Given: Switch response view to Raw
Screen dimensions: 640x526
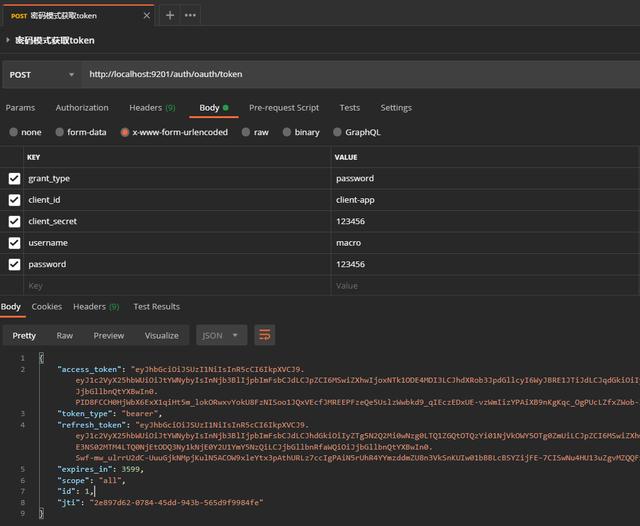Looking at the screenshot, I should [64, 336].
